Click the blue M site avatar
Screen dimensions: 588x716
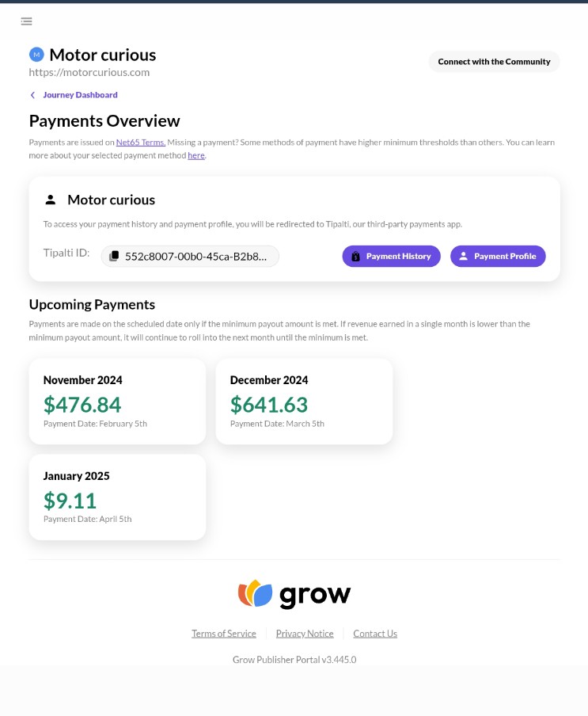coord(36,55)
